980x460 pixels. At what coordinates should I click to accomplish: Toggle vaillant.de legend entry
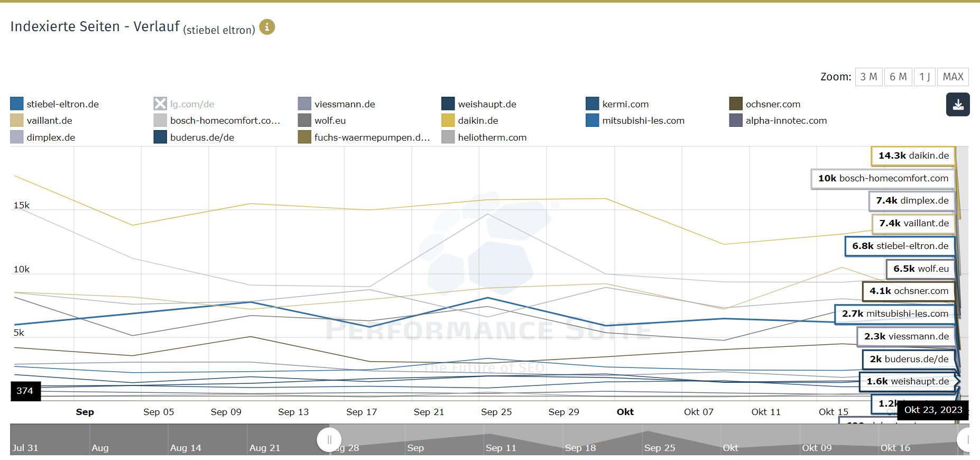pos(41,120)
